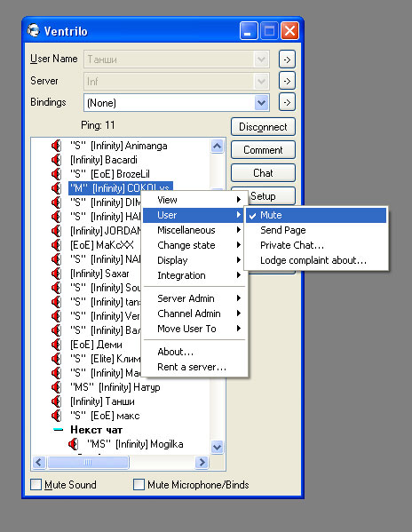The width and height of the screenshot is (412, 532).
Task: Open the Server dropdown
Action: [x=261, y=81]
